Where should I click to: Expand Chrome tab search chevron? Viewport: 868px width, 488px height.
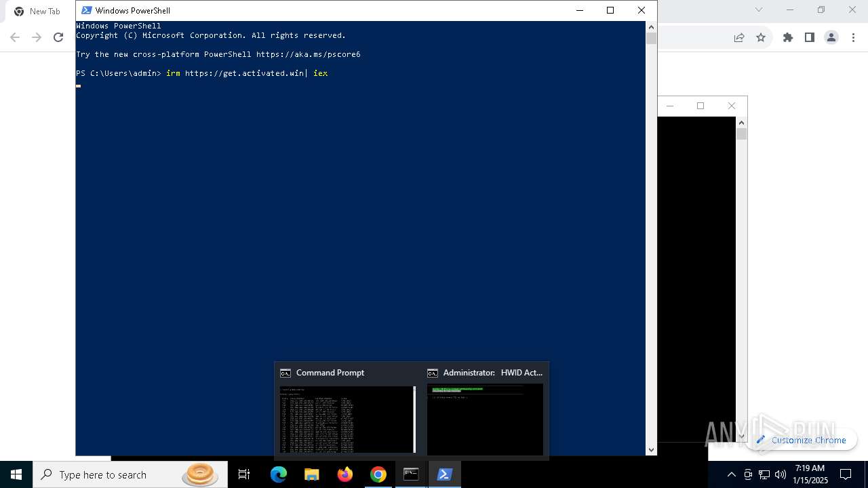pos(759,9)
